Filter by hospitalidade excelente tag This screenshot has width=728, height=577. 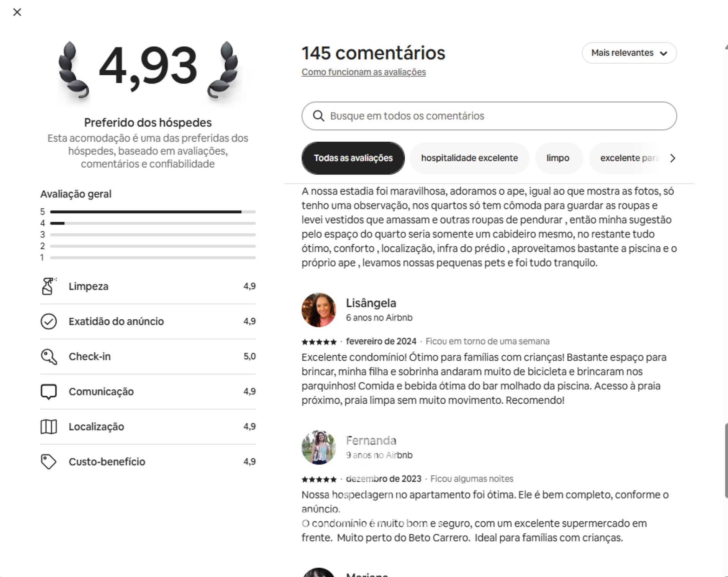[469, 158]
